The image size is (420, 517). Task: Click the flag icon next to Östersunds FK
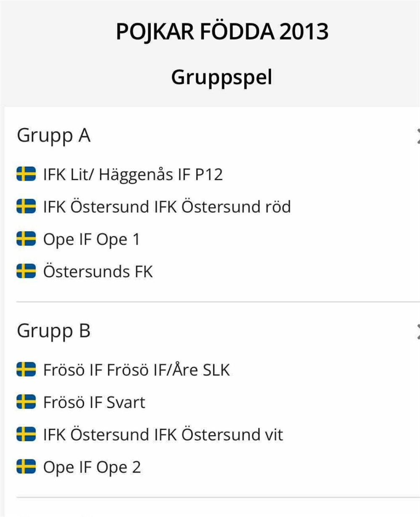tap(26, 271)
